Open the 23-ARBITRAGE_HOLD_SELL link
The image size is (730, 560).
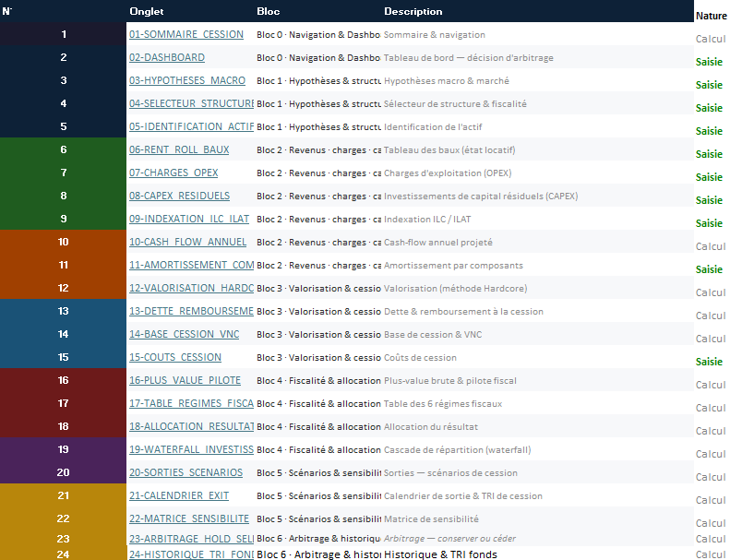pos(191,539)
